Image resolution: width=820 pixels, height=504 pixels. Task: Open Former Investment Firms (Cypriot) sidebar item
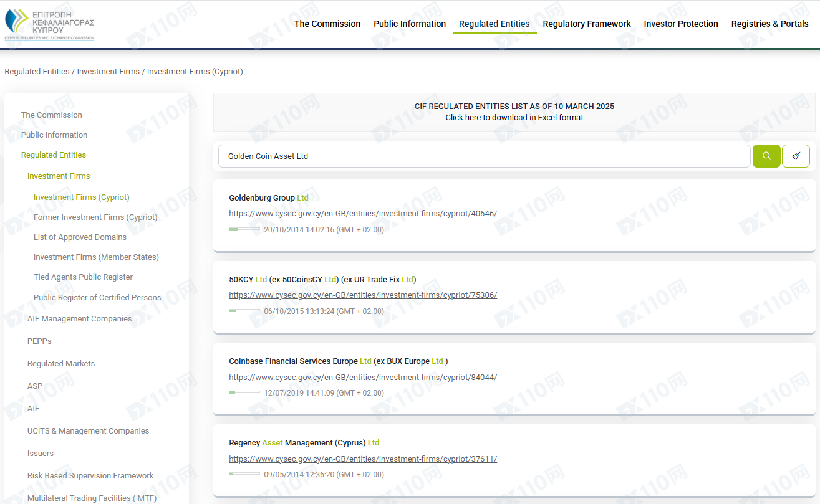point(95,217)
